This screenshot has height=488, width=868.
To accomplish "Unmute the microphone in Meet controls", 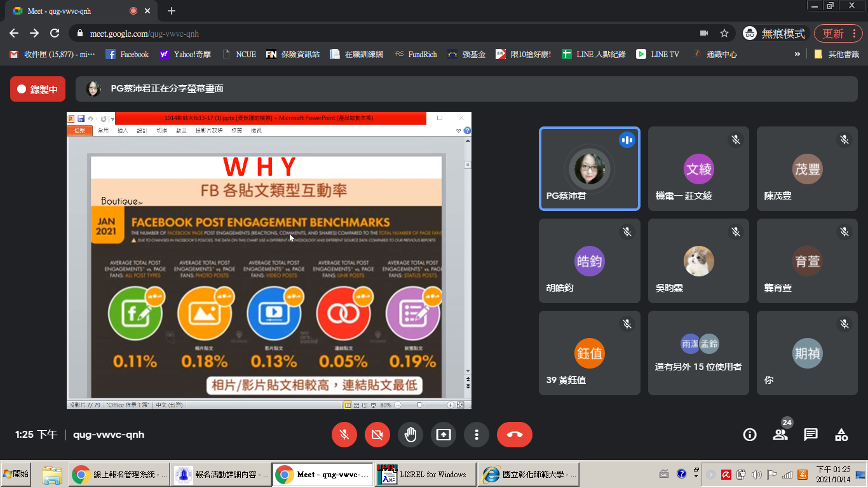I will pyautogui.click(x=344, y=435).
